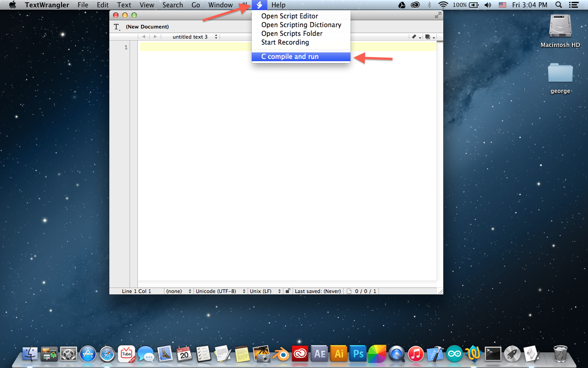Click the Bluetooth status icon
The width and height of the screenshot is (588, 368).
click(x=430, y=5)
